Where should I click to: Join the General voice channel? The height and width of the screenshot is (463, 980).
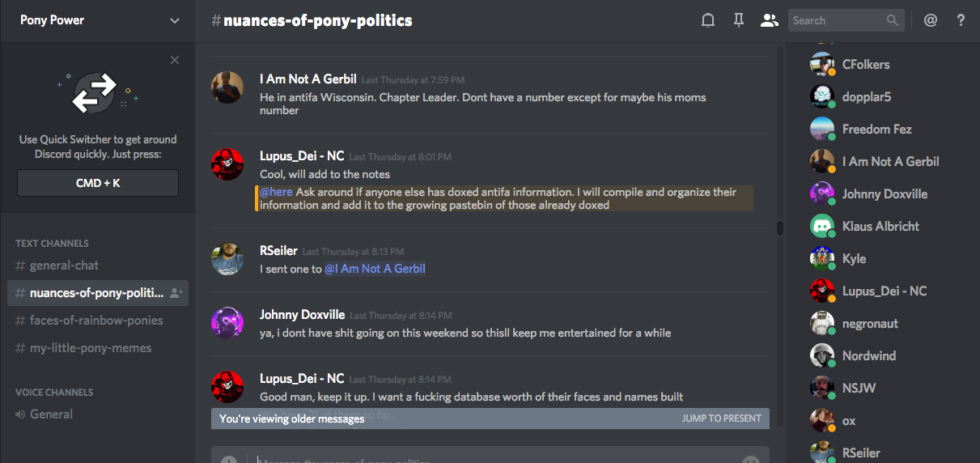point(51,414)
